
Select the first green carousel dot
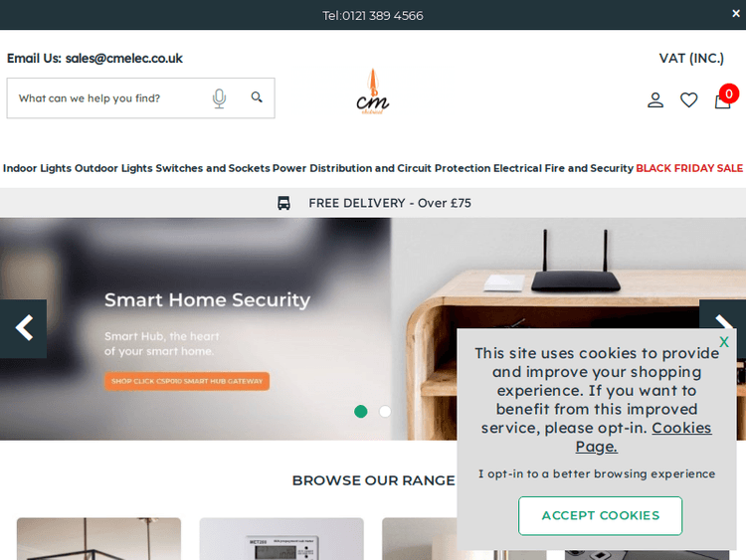point(361,411)
